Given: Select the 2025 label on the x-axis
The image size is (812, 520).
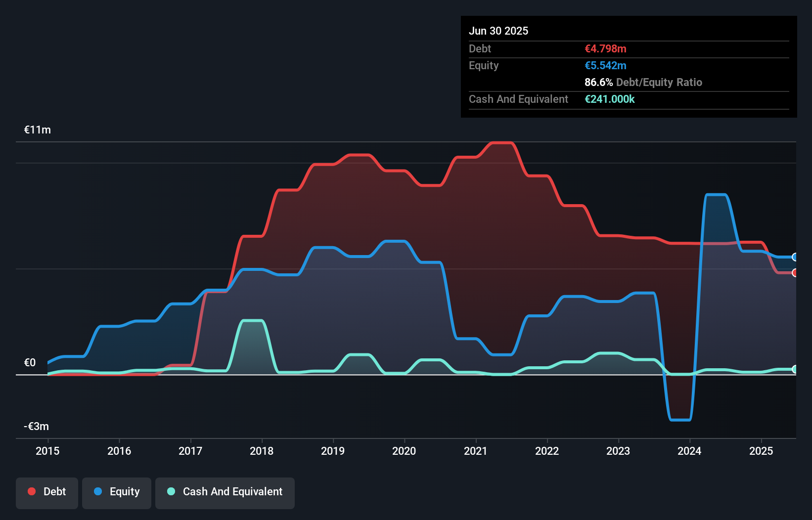Looking at the screenshot, I should (762, 451).
